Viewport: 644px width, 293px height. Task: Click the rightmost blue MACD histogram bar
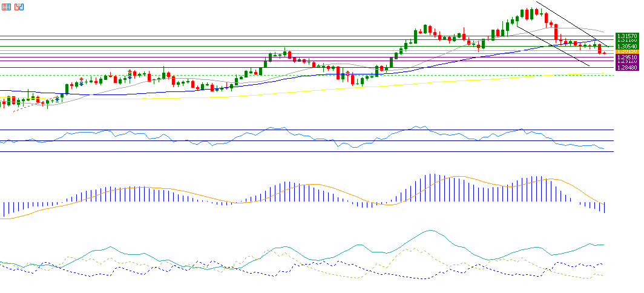pyautogui.click(x=604, y=207)
